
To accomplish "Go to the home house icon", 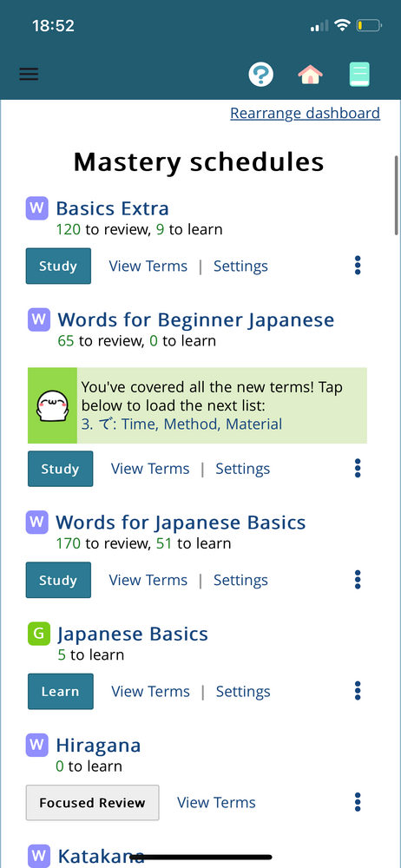I will [310, 74].
